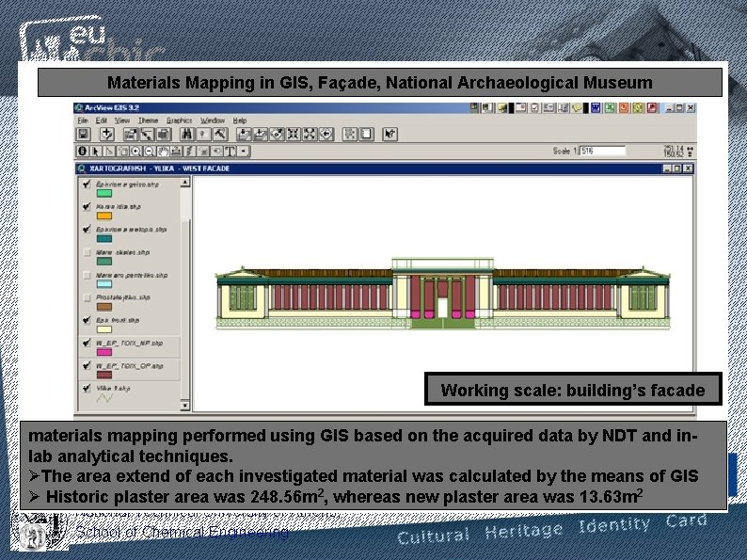
Task: Uncheck the Ka.ma idia.shp theme
Action: (87, 206)
